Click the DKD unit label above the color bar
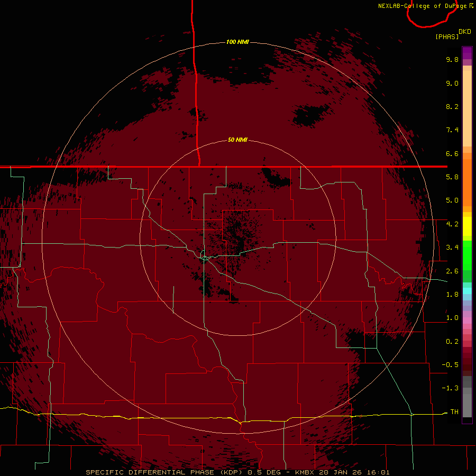The width and height of the screenshot is (476, 476). [465, 31]
